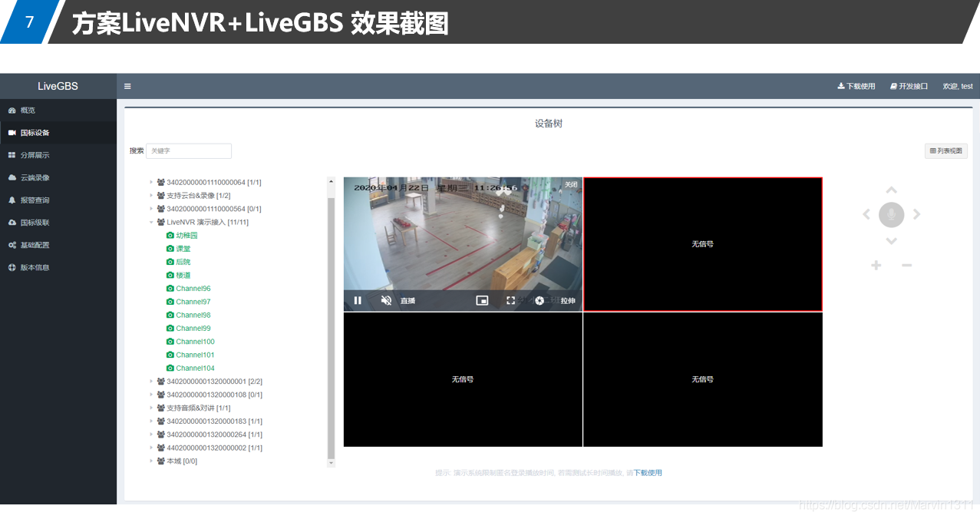
Task: Play the 课堂 camera channel
Action: 183,249
